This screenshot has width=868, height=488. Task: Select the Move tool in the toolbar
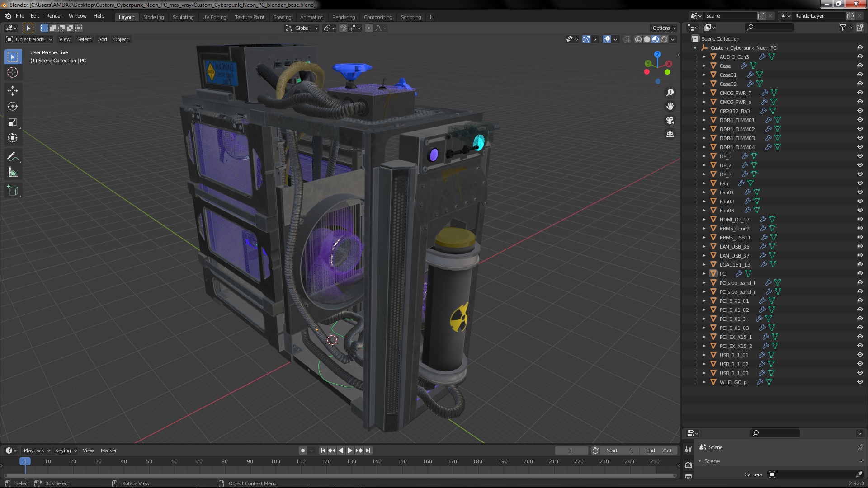(13, 91)
